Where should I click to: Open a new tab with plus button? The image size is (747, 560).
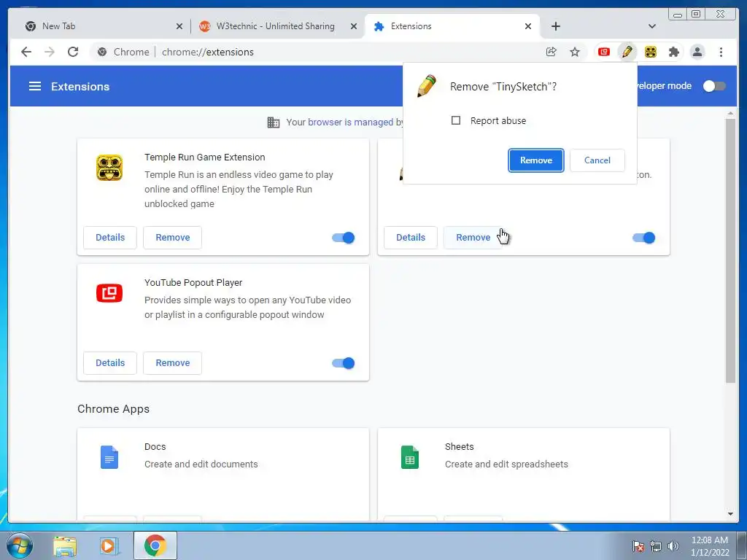[x=555, y=26]
